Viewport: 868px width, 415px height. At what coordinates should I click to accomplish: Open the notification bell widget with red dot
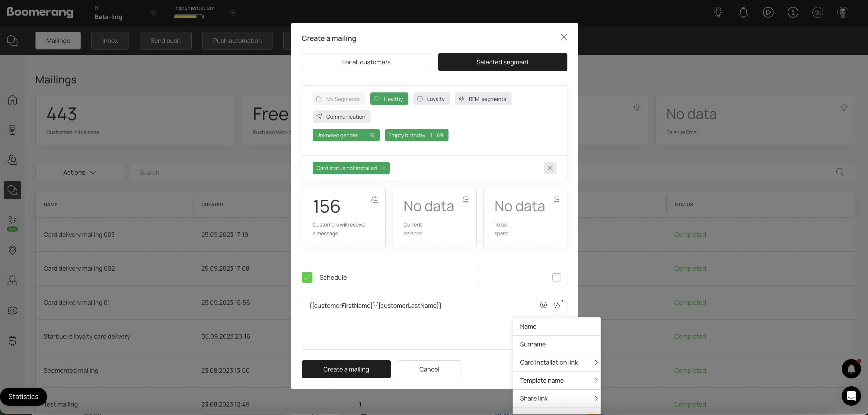click(851, 369)
